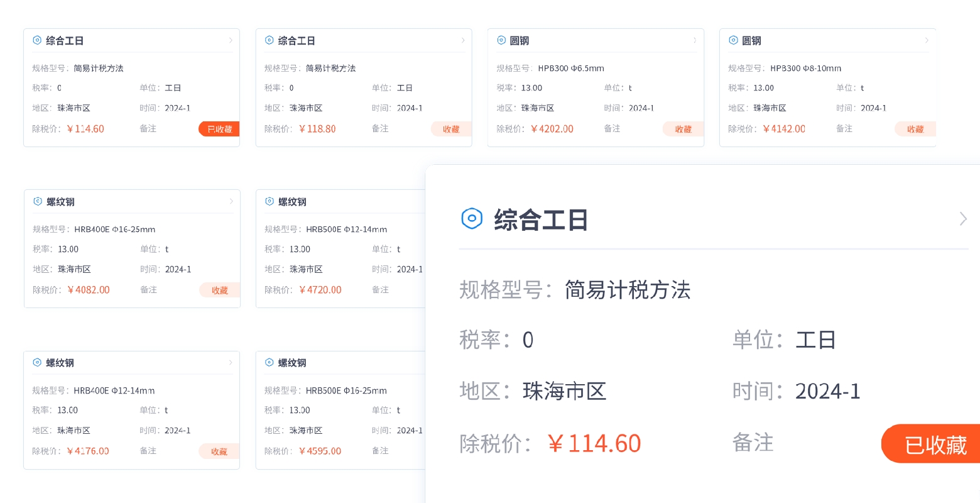Toggle 收藏 on the ¥4082.00 螺纹钢 card
The image size is (980, 503).
click(220, 290)
